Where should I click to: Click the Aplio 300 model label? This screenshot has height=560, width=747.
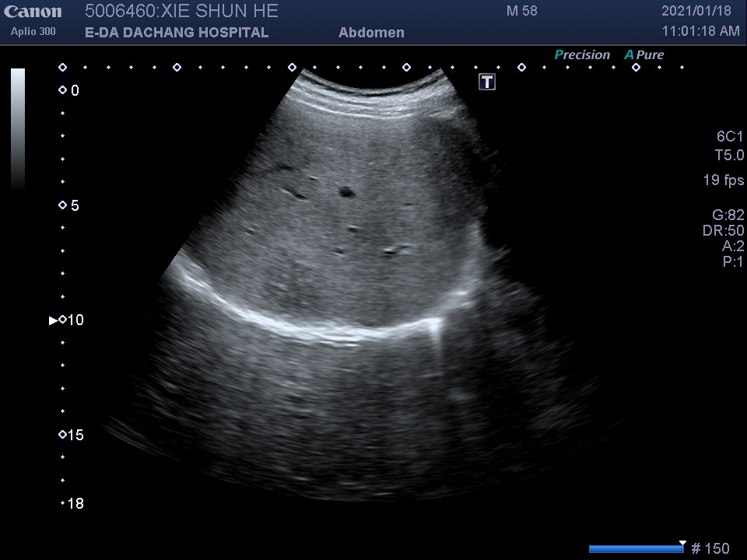pyautogui.click(x=33, y=31)
